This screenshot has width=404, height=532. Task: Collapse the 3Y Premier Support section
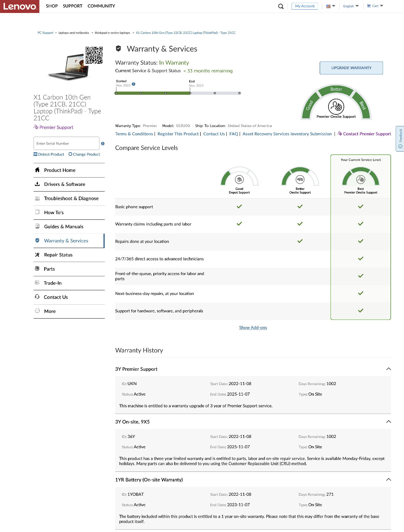(x=388, y=369)
